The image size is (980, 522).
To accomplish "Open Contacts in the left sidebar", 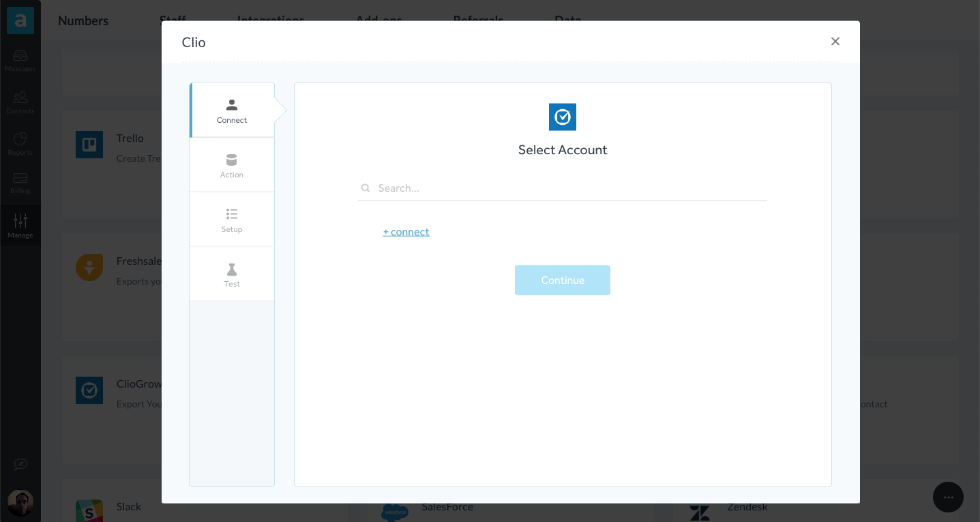I will pos(20,102).
